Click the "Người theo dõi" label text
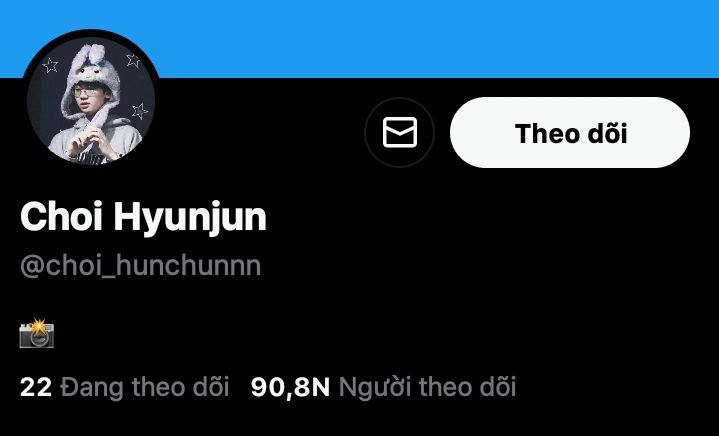This screenshot has height=436, width=719. click(x=427, y=387)
